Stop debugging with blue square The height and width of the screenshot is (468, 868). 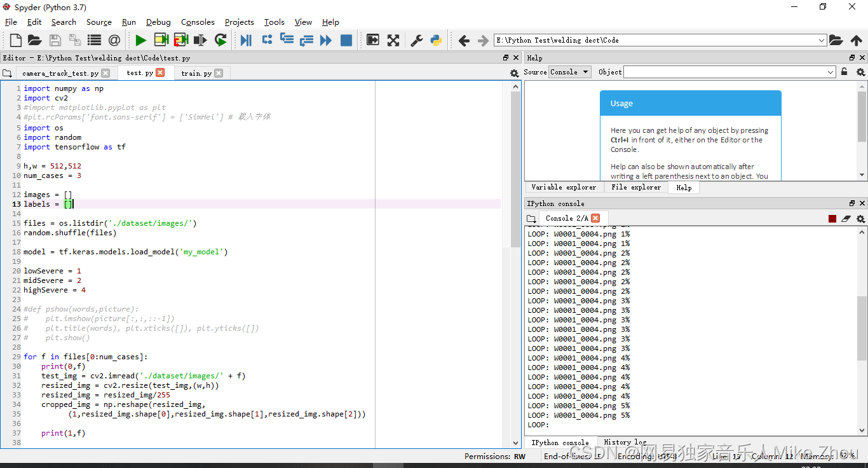[x=346, y=40]
